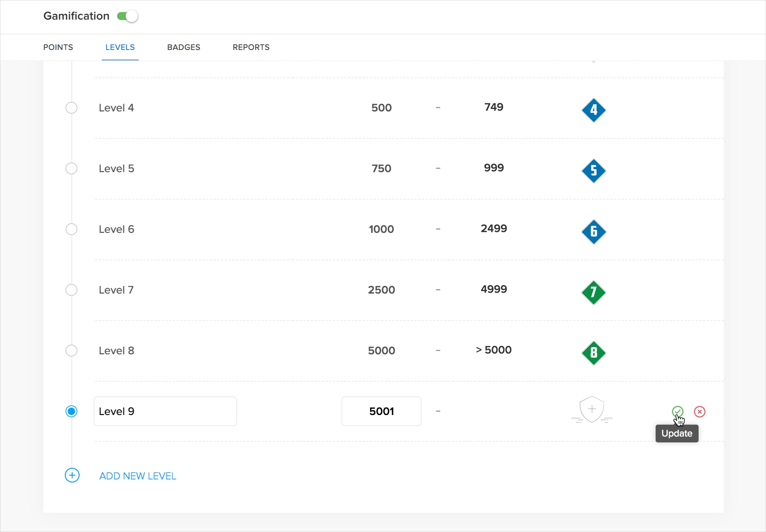Click the Level 8 green diamond badge
This screenshot has width=766, height=532.
tap(593, 353)
